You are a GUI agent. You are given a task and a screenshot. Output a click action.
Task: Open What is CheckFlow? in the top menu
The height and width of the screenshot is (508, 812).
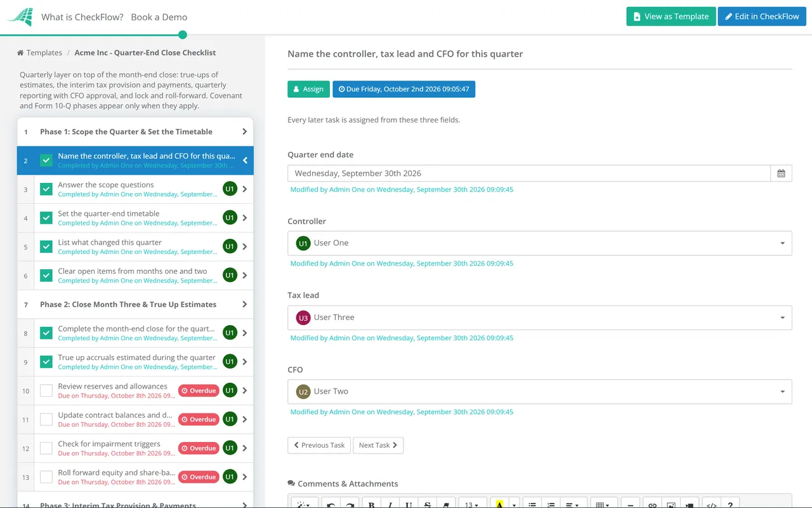[82, 17]
